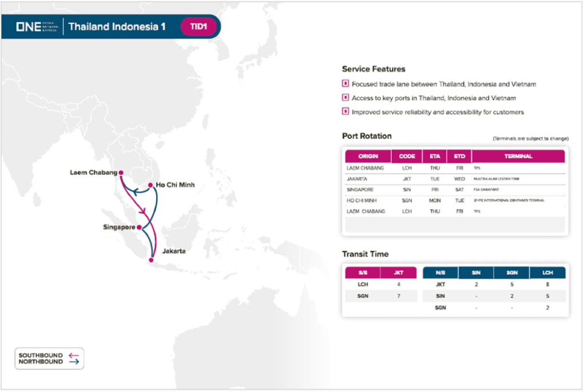Click the Singapore port dot on map
This screenshot has width=585, height=392.
[139, 227]
